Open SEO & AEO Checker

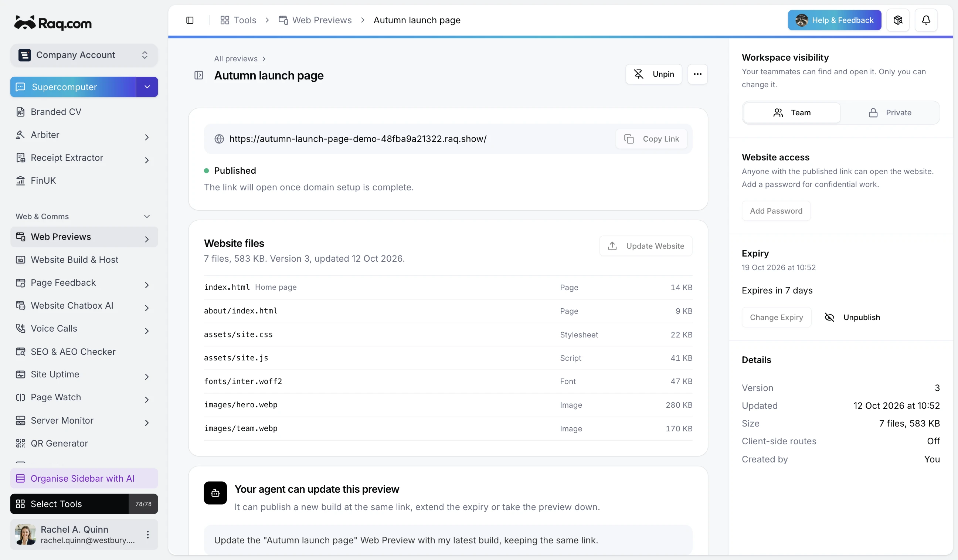click(84, 351)
